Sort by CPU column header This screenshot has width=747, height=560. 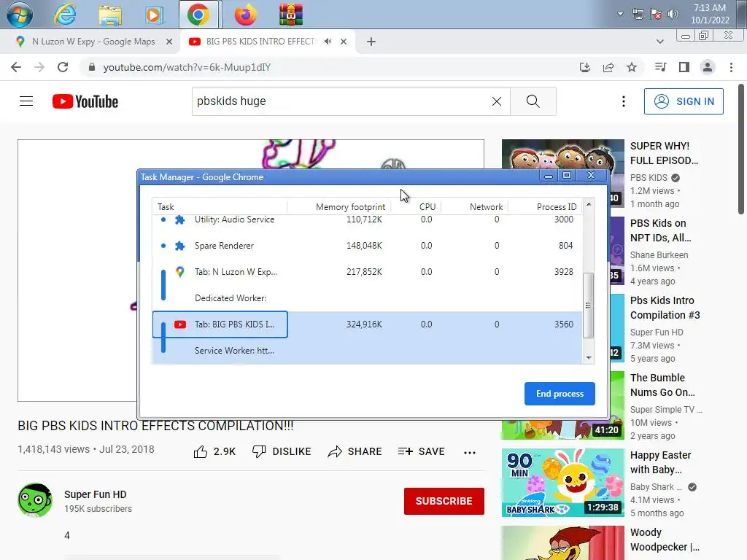coord(417,206)
